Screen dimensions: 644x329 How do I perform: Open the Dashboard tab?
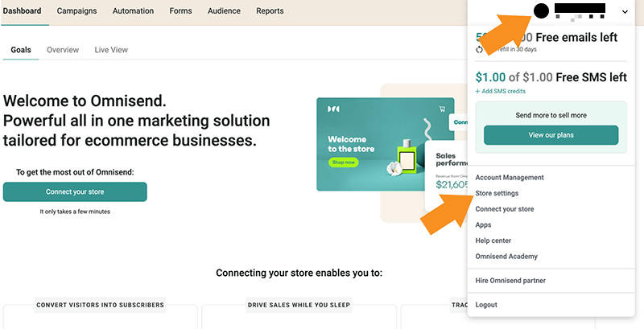tap(23, 11)
